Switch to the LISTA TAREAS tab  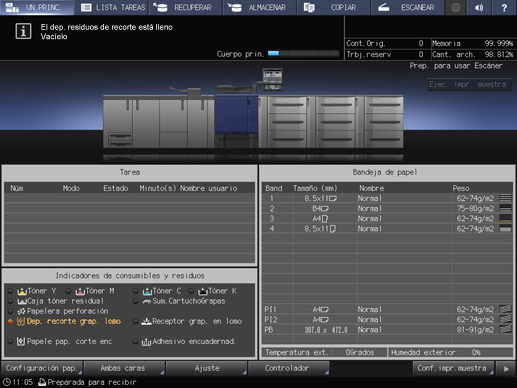pos(113,7)
